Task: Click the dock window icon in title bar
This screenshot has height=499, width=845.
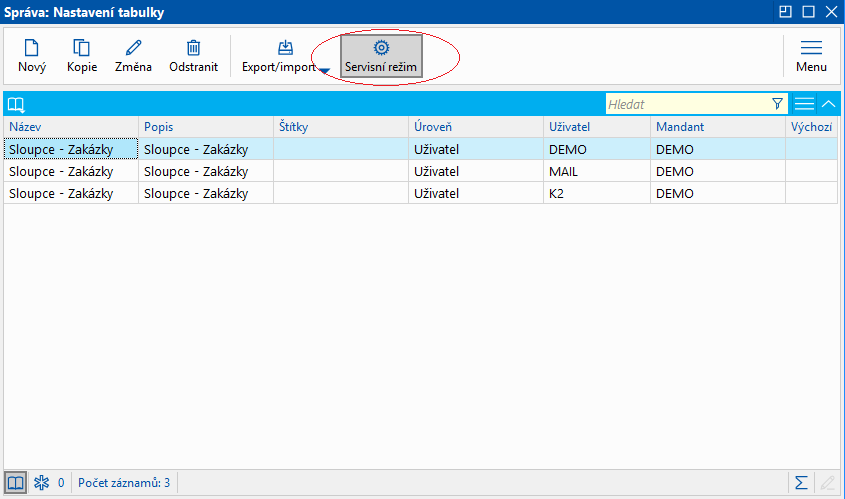Action: click(786, 11)
